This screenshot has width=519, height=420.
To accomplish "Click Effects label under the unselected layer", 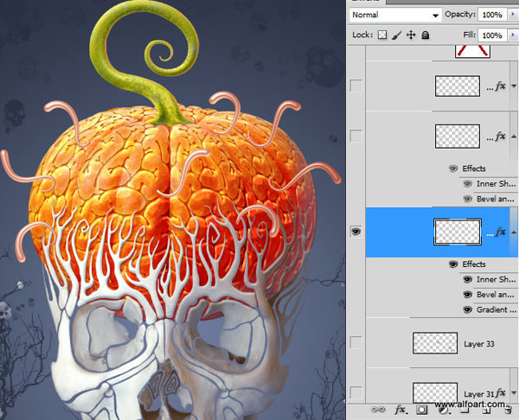I will 474,169.
